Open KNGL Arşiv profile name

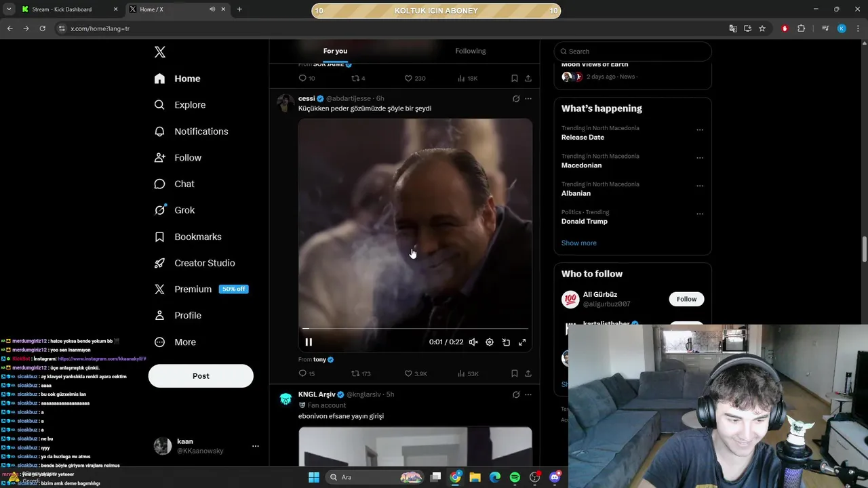tap(317, 394)
